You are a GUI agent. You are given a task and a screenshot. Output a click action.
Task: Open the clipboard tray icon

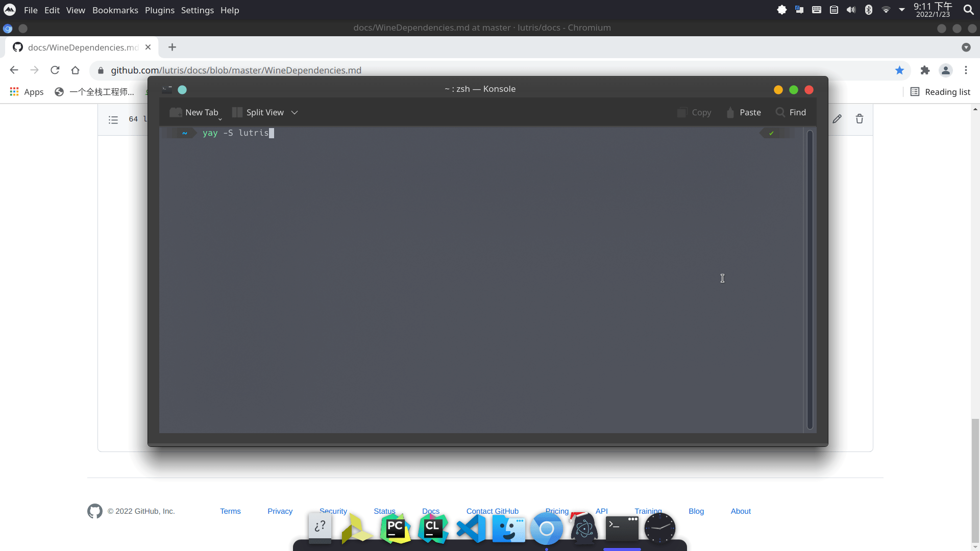coord(834,10)
